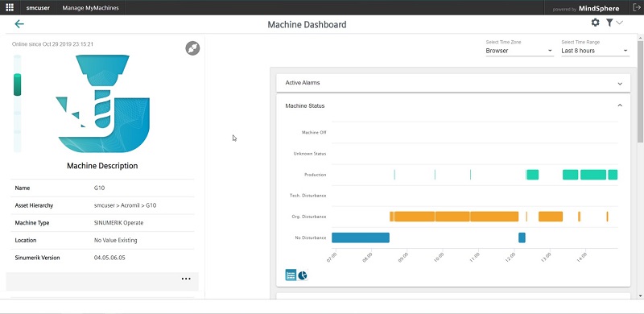This screenshot has height=314, width=644.
Task: Click the G10 name value
Action: pyautogui.click(x=99, y=188)
